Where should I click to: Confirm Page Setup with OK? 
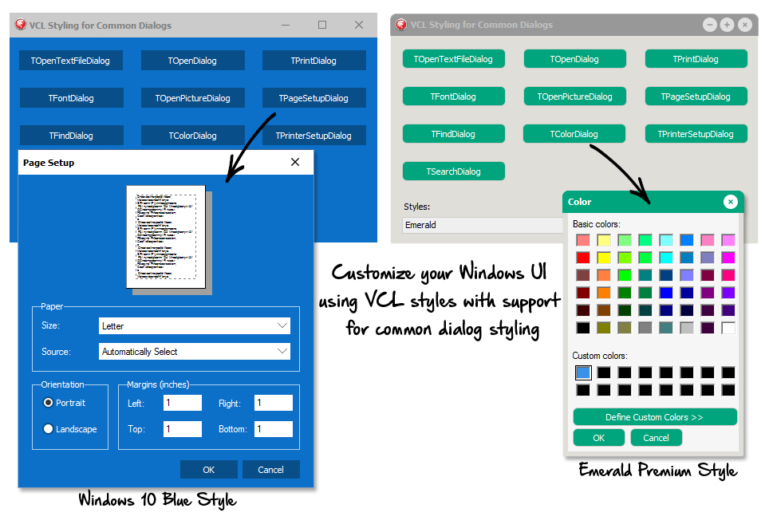(209, 470)
